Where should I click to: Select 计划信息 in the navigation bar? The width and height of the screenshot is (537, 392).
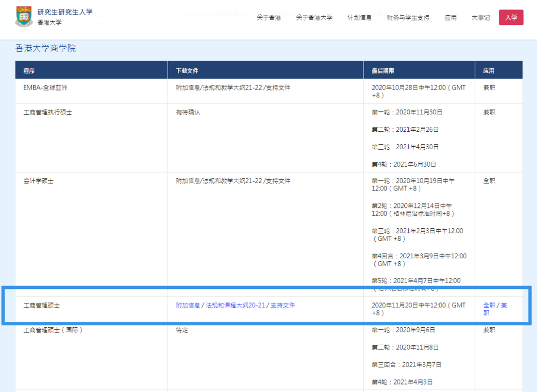[359, 18]
